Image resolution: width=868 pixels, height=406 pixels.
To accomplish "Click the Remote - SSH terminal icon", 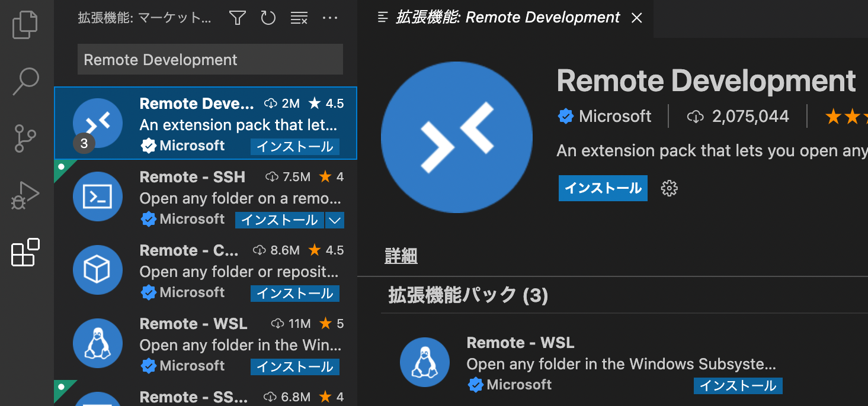I will click(98, 196).
